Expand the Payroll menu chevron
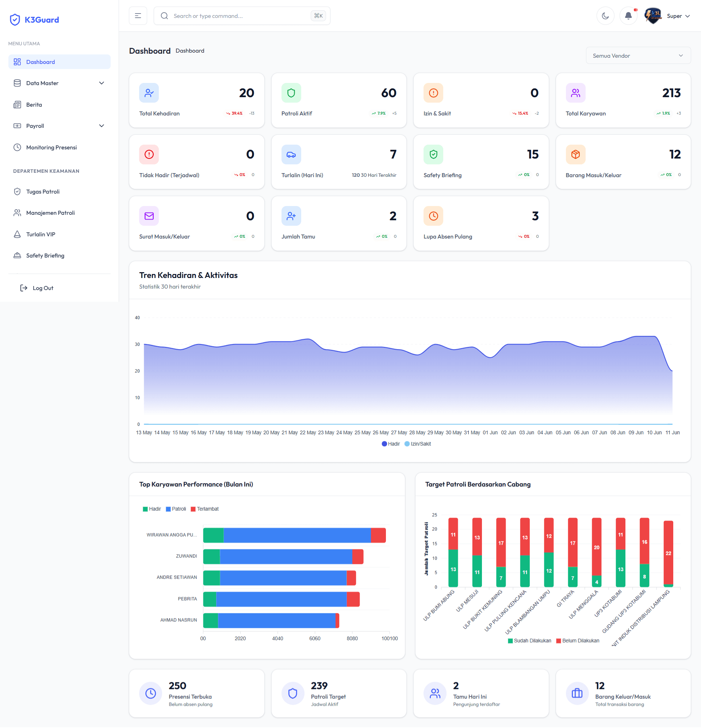This screenshot has width=701, height=728. coord(101,126)
